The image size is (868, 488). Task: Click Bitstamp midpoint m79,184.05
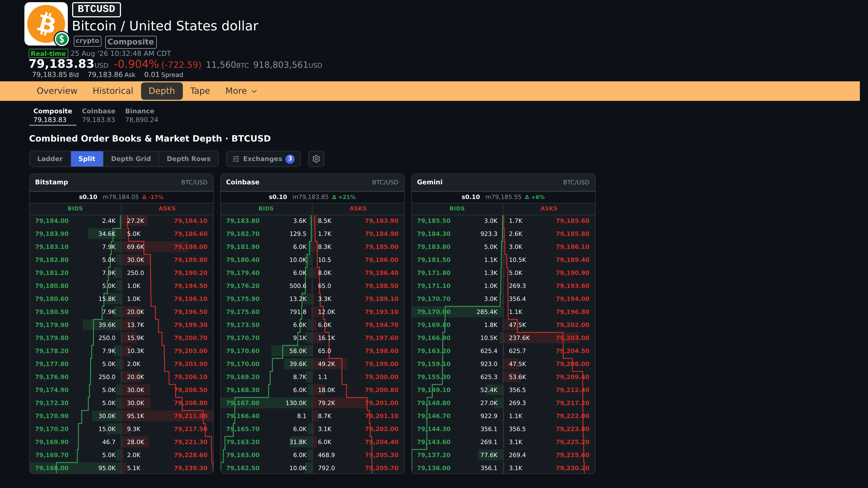tap(121, 197)
